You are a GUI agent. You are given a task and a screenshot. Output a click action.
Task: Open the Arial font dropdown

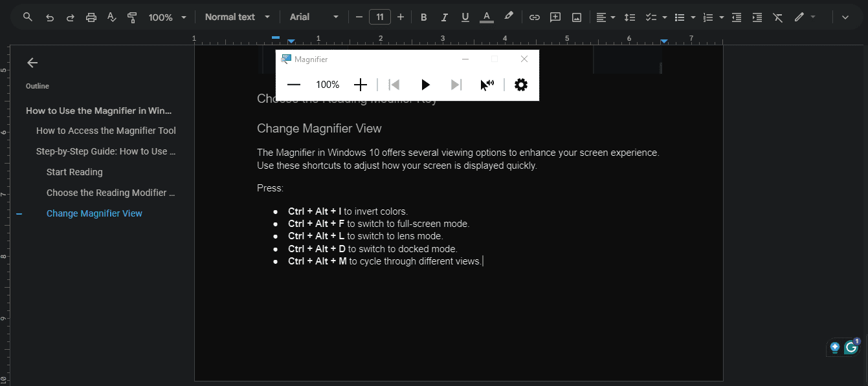(x=314, y=17)
